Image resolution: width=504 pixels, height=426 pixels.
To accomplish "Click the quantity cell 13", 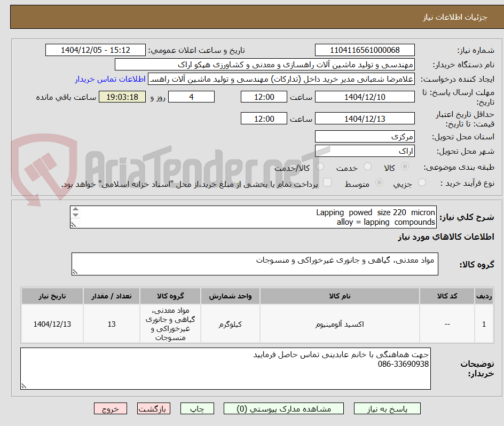I will tap(112, 324).
